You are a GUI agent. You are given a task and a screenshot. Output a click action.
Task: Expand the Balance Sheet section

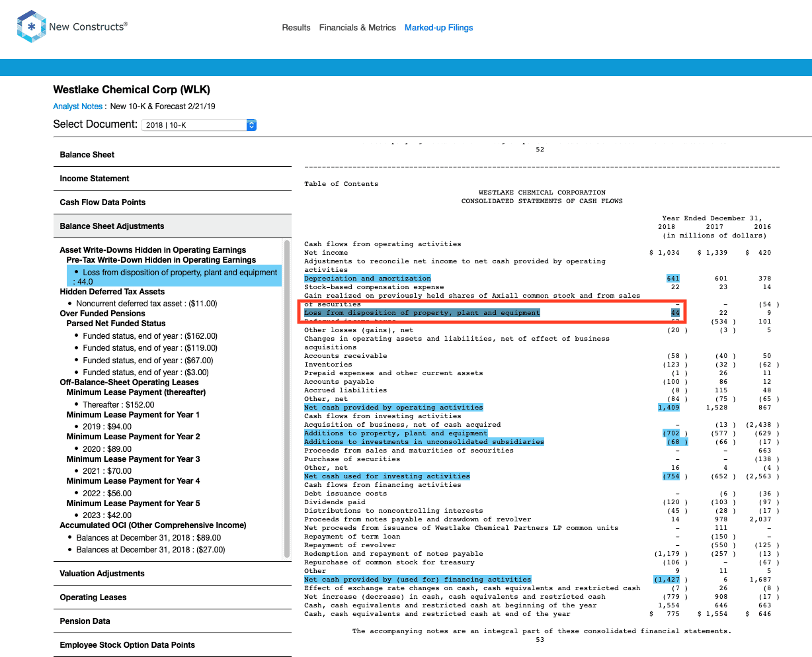[172, 155]
